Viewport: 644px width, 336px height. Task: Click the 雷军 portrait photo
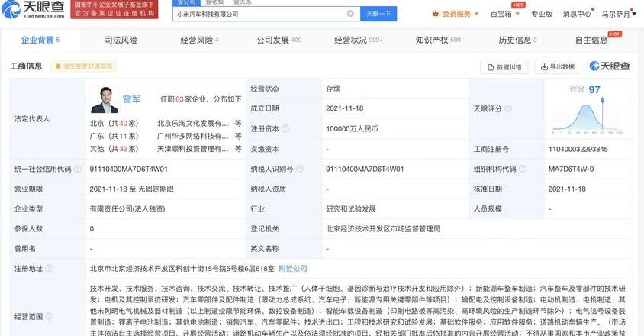pos(105,99)
